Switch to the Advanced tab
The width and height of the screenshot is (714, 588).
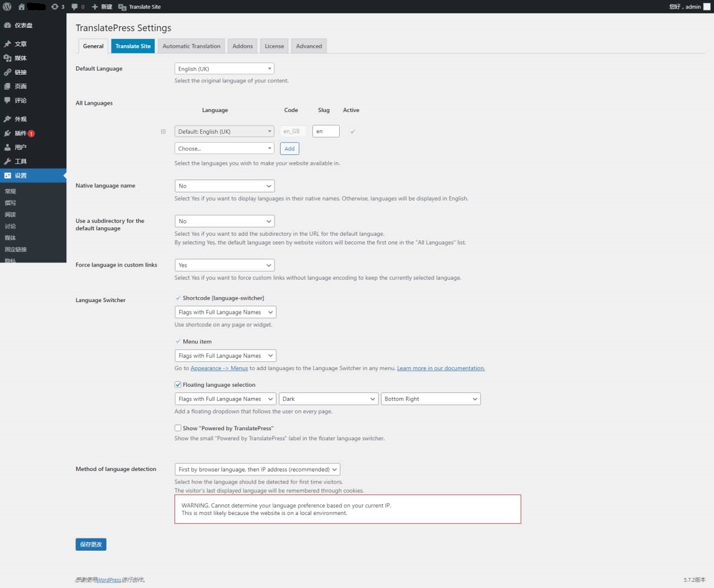[309, 46]
